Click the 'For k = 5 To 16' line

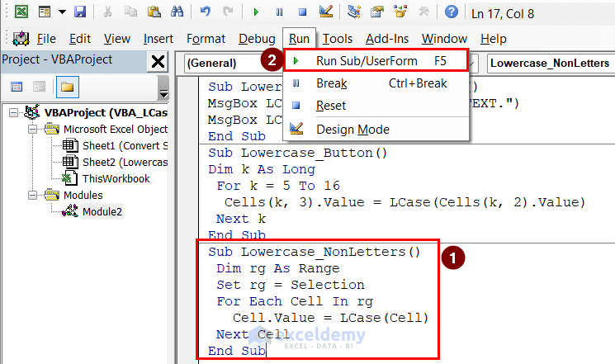pyautogui.click(x=278, y=186)
